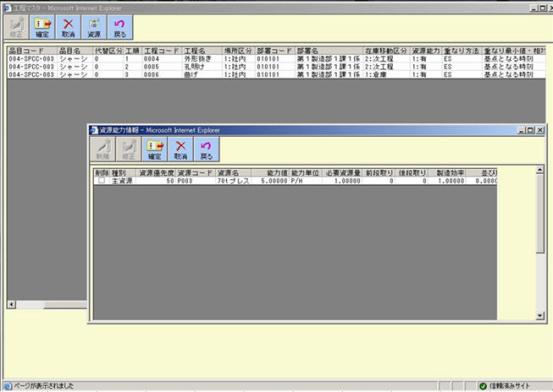Click 戻る arrow icon in main window toolbar
Screen dimensions: 553x392
pyautogui.click(x=120, y=27)
